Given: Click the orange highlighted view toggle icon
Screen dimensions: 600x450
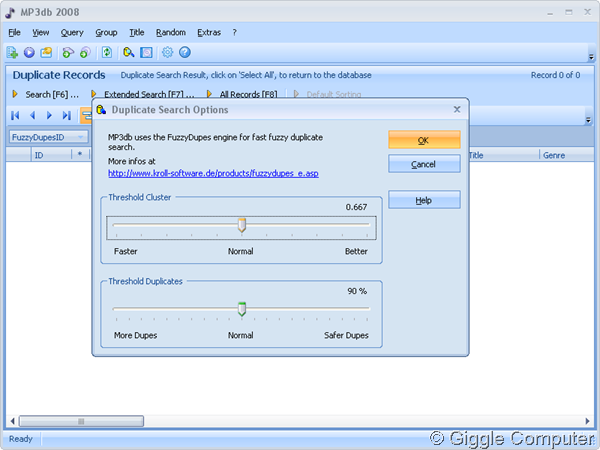Looking at the screenshot, I should coord(86,116).
